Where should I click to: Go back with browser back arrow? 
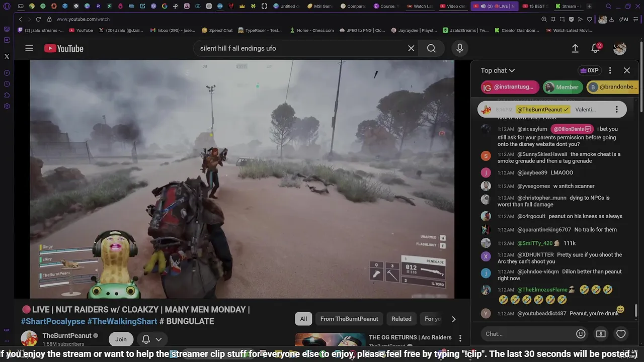pyautogui.click(x=20, y=19)
